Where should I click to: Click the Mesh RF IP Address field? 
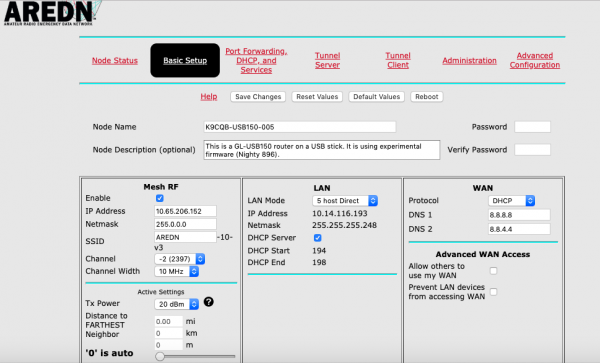pos(185,211)
